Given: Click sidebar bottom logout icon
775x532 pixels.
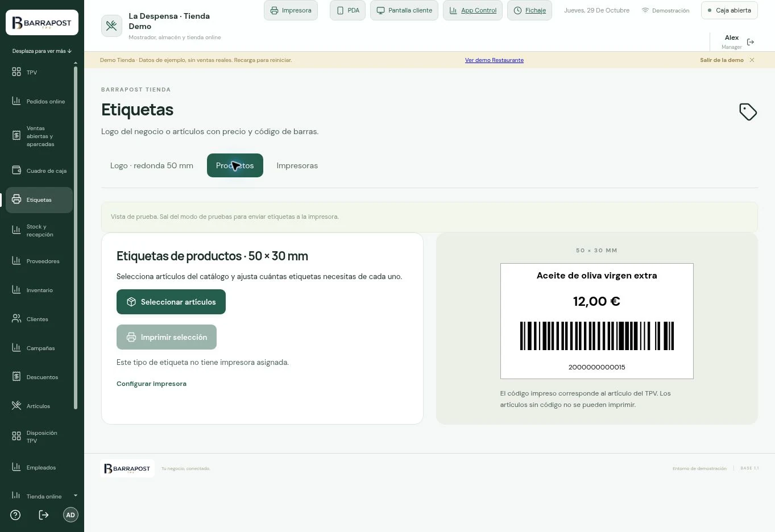Looking at the screenshot, I should coord(43,515).
